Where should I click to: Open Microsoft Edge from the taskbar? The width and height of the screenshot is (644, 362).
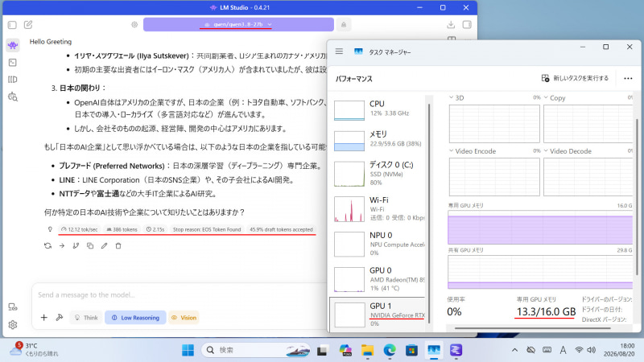(390, 350)
